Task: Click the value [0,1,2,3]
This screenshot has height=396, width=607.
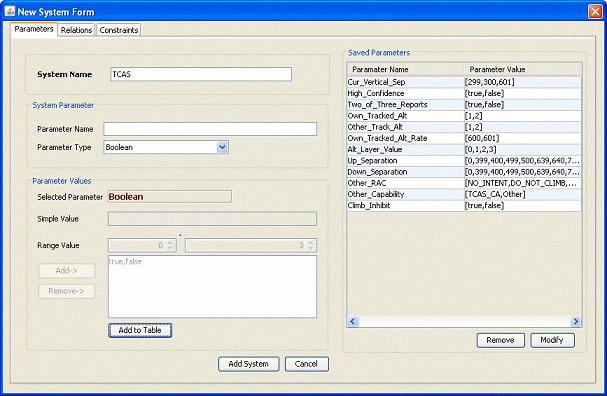Action: coord(480,149)
